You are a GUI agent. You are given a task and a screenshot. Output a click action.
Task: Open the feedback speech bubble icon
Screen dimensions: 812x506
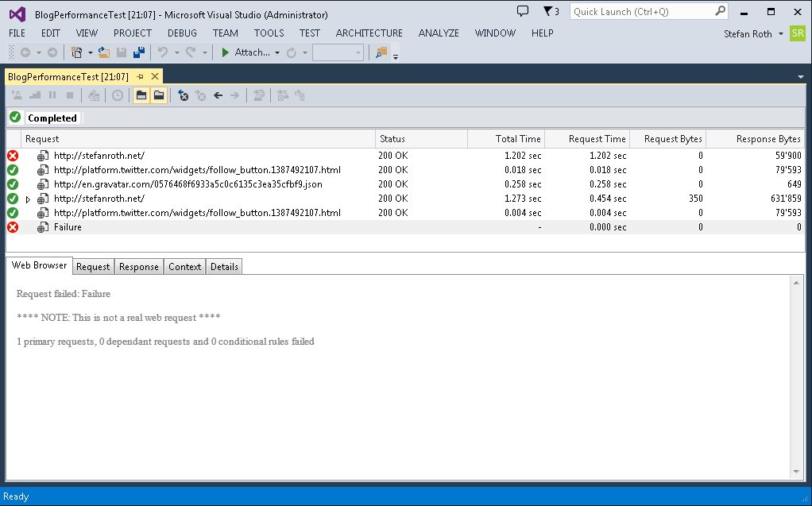(523, 11)
